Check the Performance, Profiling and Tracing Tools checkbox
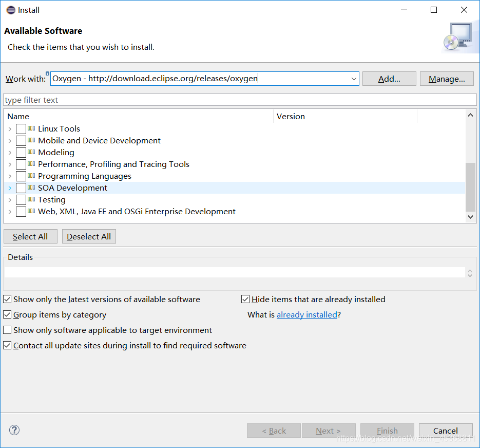The image size is (480, 448). tap(21, 164)
